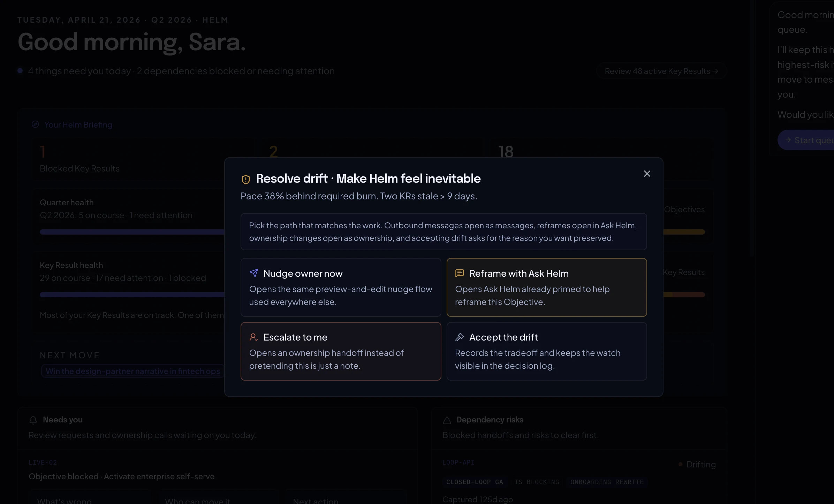Click the 'IS BLOCKING' label
The height and width of the screenshot is (504, 834).
537,482
